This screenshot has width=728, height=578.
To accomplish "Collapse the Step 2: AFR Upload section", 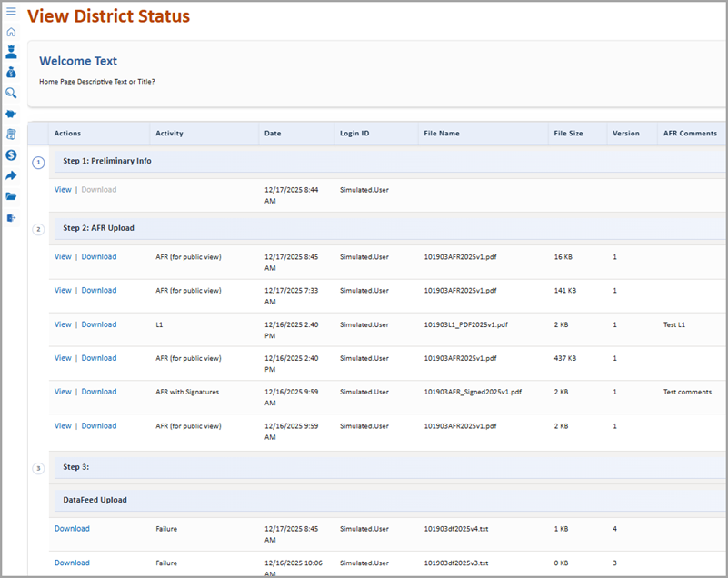I will tap(38, 229).
